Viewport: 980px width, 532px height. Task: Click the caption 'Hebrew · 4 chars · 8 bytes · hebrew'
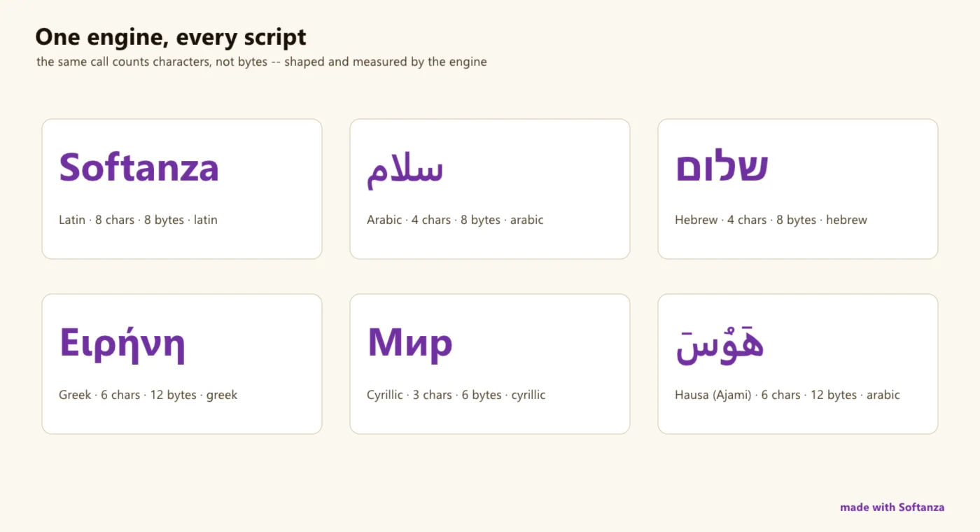[x=771, y=220]
